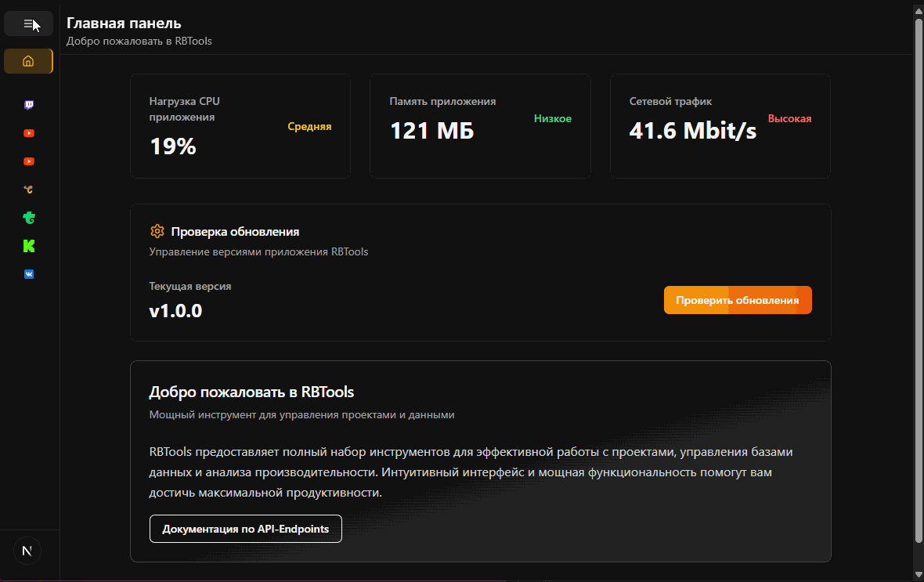Open the VK section via the blue VK icon
This screenshot has width=924, height=582.
(x=29, y=274)
